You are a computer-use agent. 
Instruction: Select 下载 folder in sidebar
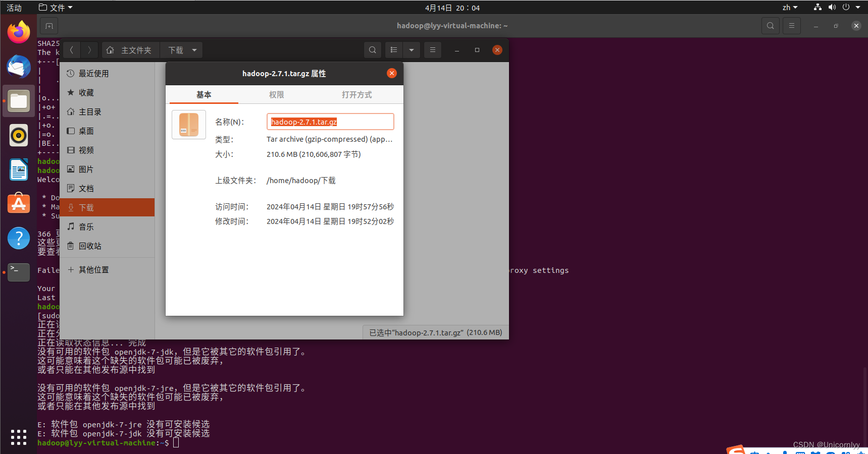107,207
